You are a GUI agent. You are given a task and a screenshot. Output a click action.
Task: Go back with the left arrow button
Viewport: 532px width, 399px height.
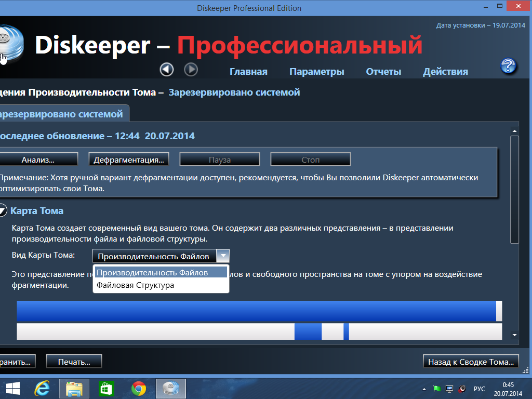pyautogui.click(x=167, y=70)
